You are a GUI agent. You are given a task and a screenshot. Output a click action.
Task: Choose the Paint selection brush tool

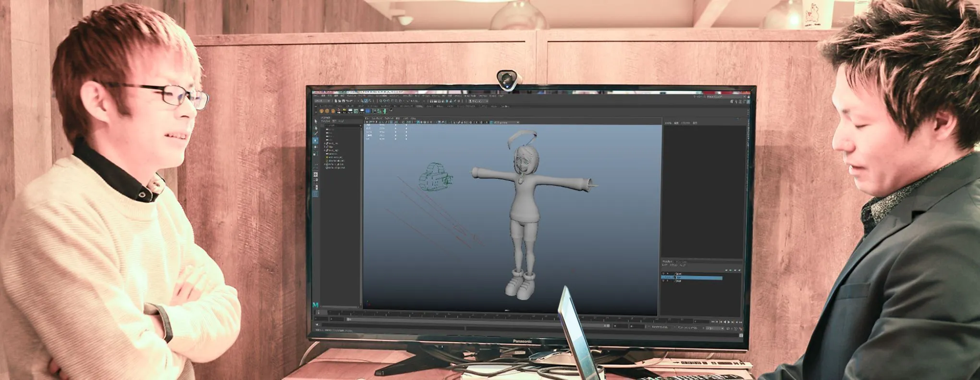(x=316, y=134)
